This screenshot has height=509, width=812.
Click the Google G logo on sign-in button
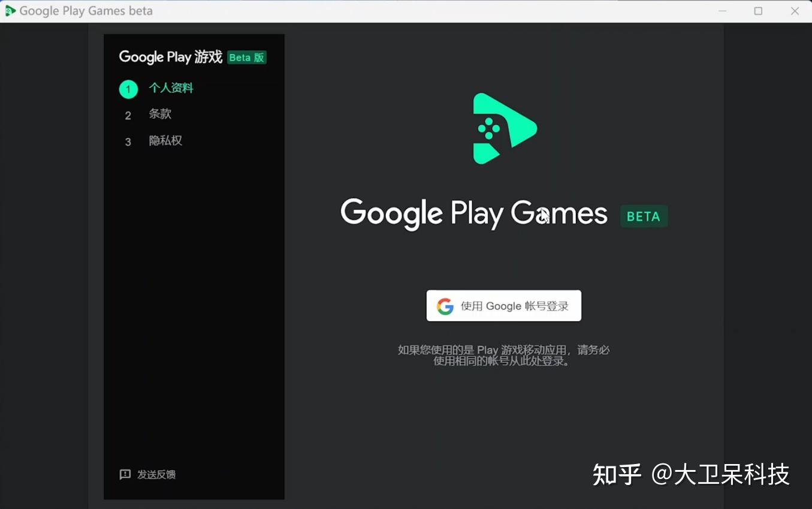(x=445, y=306)
